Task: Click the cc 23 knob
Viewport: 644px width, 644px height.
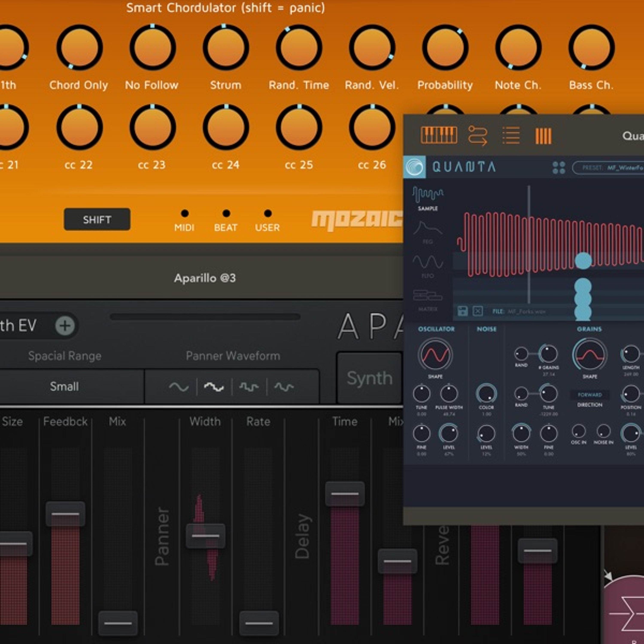Action: pos(153,127)
